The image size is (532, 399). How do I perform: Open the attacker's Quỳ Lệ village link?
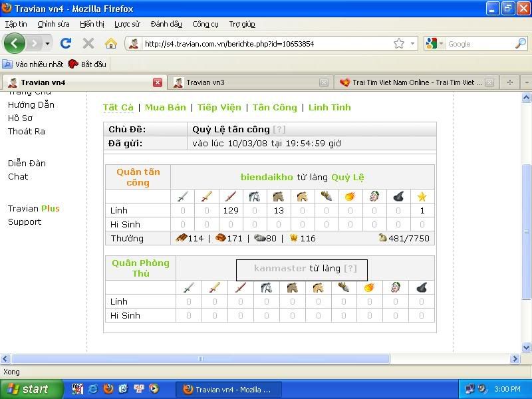[347, 177]
